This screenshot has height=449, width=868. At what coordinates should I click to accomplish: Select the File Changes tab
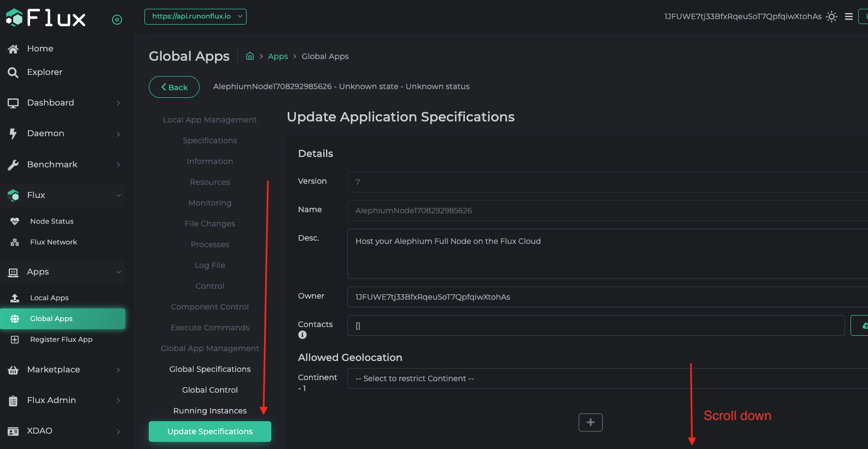pyautogui.click(x=210, y=224)
